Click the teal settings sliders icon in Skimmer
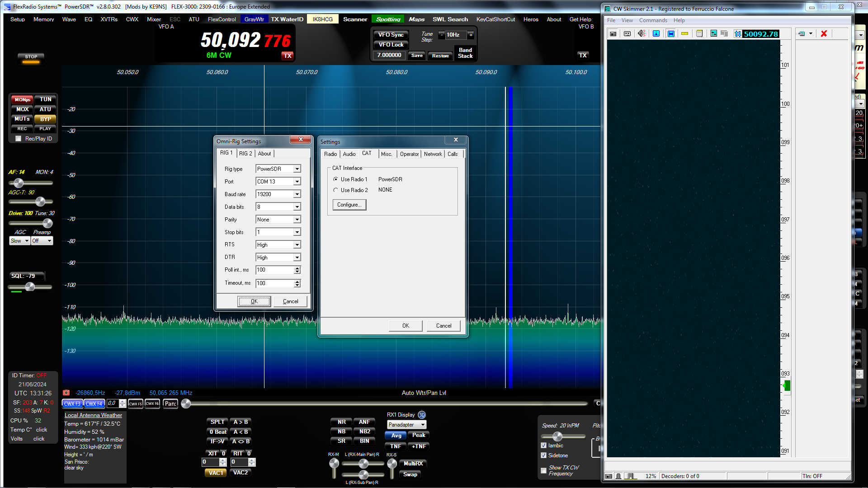 [713, 34]
